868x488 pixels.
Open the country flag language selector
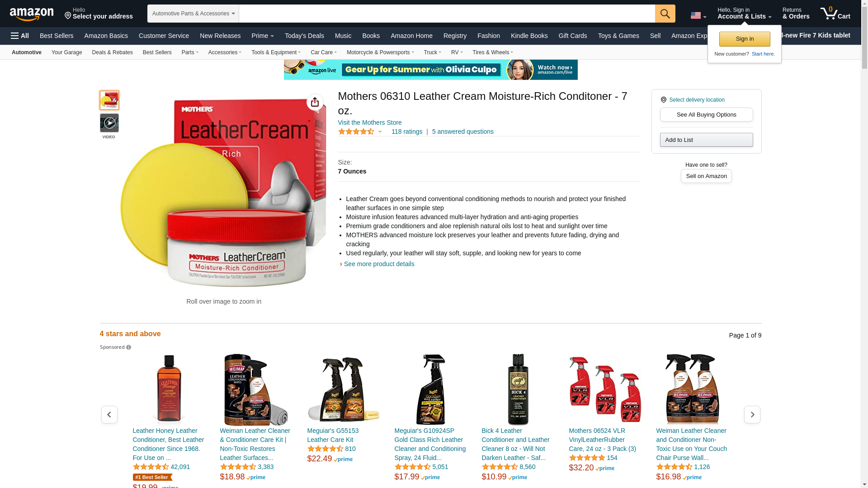click(x=698, y=15)
